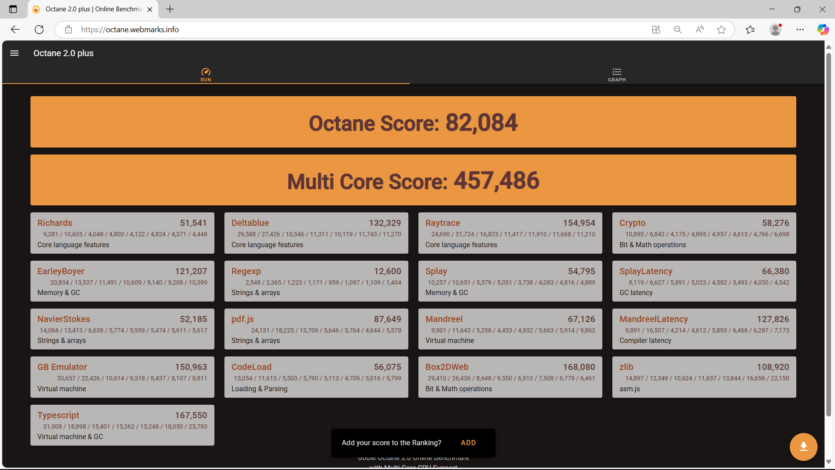The height and width of the screenshot is (470, 835).
Task: Click the NavierStokes benchmark title
Action: [x=63, y=319]
